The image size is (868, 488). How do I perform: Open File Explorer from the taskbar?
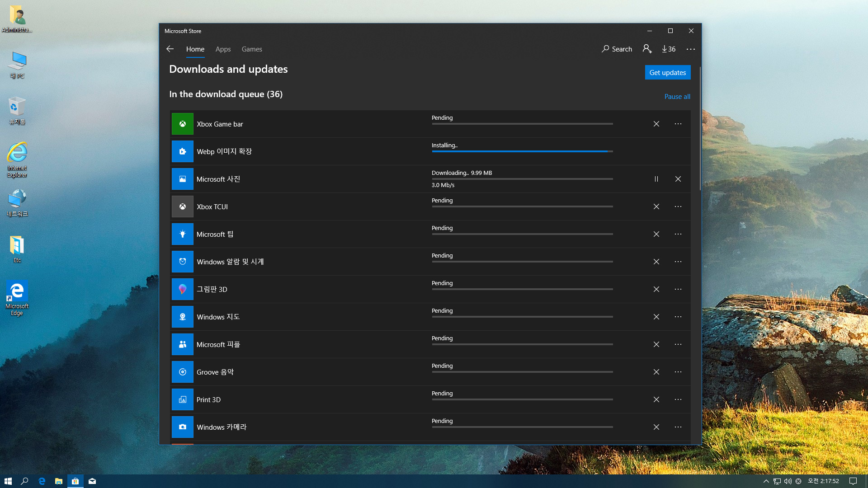point(58,481)
